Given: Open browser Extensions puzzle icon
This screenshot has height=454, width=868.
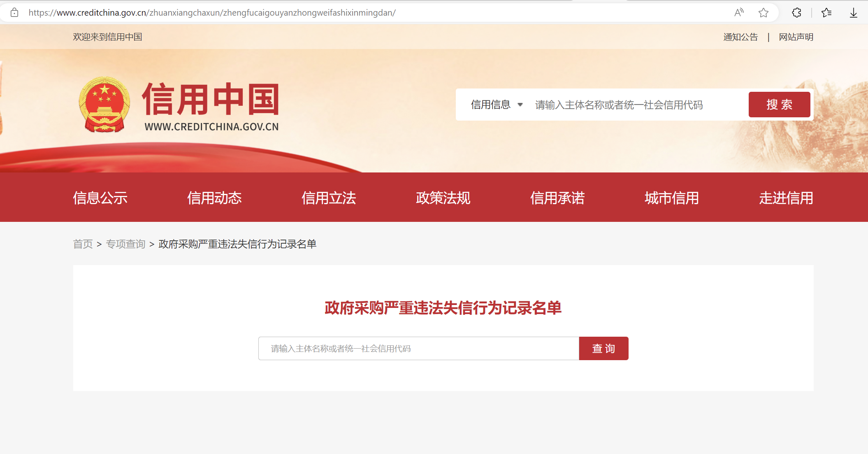Looking at the screenshot, I should pos(796,13).
